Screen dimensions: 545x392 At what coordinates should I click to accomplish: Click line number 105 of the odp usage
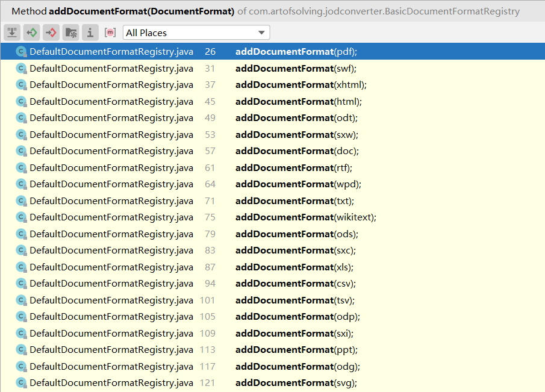pyautogui.click(x=208, y=317)
